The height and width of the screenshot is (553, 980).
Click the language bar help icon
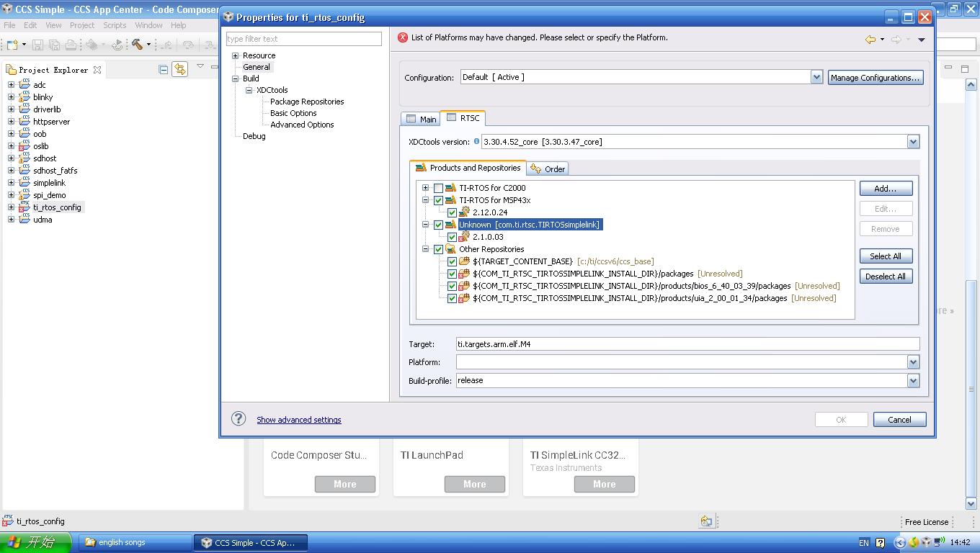coord(880,542)
